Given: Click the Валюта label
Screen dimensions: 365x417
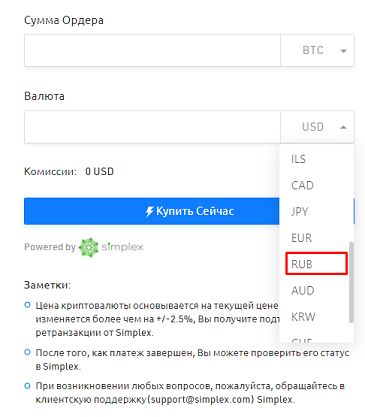Looking at the screenshot, I should click(x=44, y=96).
